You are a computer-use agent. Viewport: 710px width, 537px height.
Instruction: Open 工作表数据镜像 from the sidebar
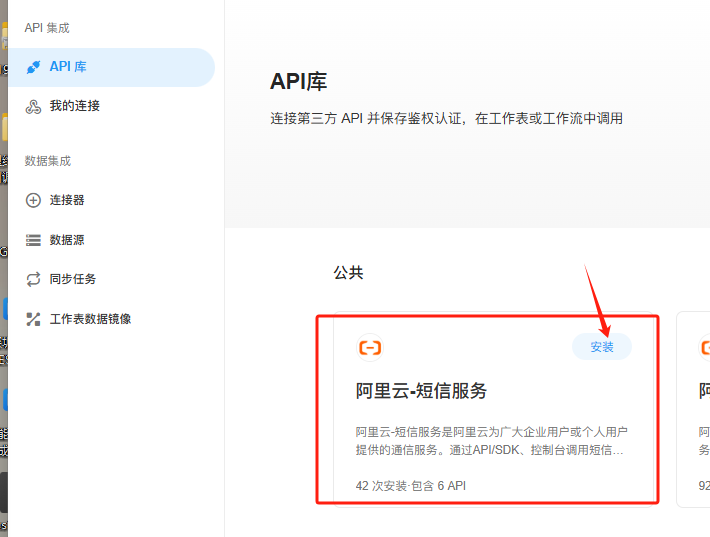coord(90,319)
